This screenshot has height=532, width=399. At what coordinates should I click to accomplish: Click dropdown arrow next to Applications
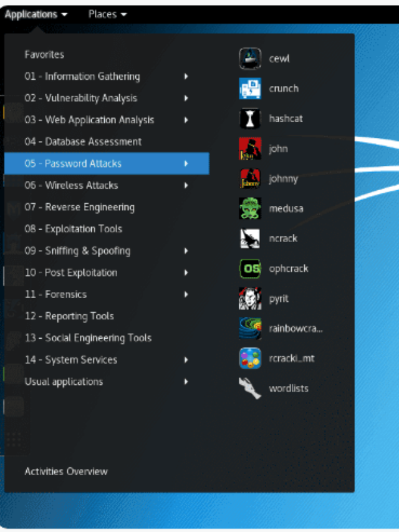pos(64,14)
